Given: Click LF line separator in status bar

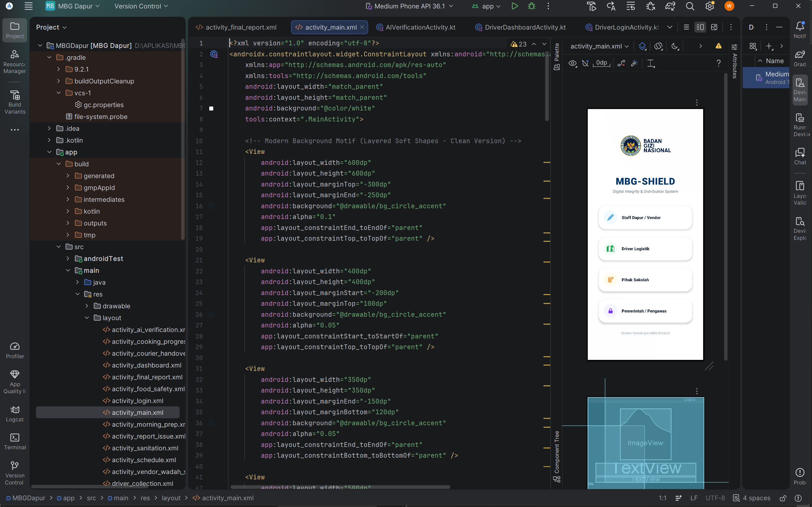Looking at the screenshot, I should 694,498.
